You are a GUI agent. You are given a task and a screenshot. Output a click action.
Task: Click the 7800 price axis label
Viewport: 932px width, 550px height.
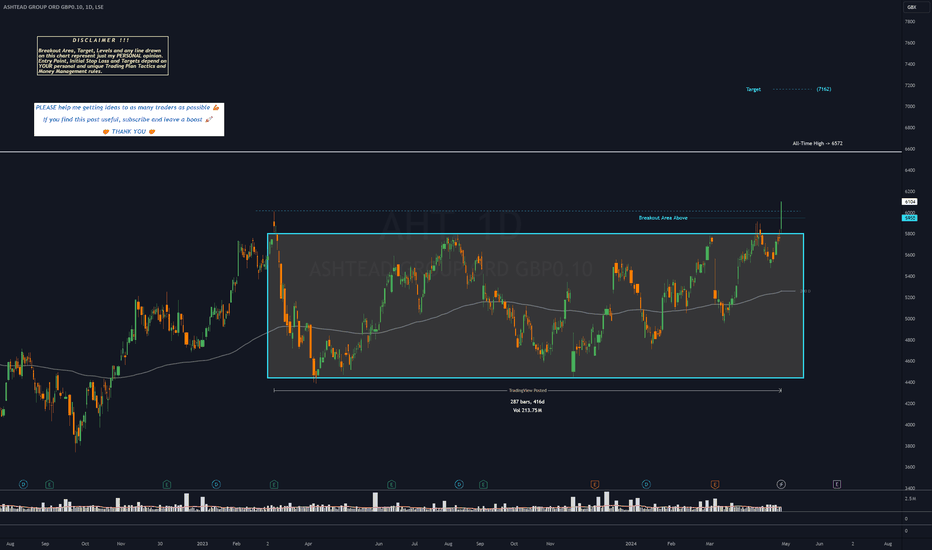pos(910,21)
